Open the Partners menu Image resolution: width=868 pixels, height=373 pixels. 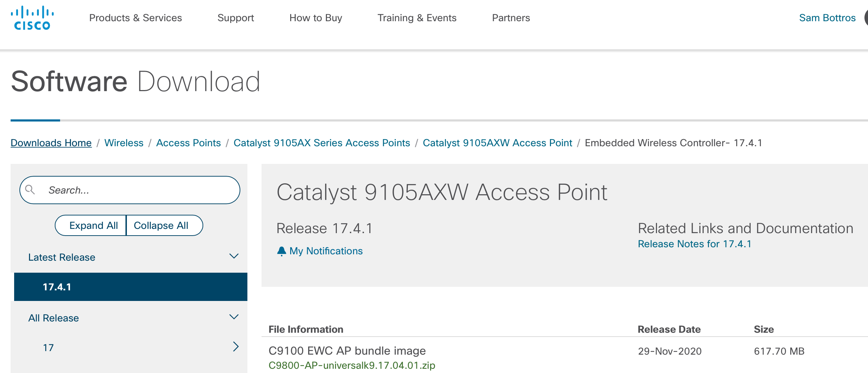pos(511,18)
